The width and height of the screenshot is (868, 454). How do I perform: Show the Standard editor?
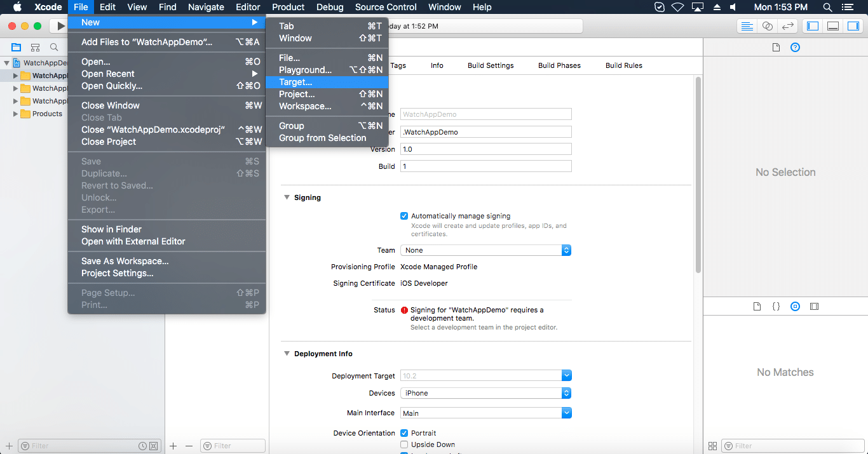pos(747,26)
